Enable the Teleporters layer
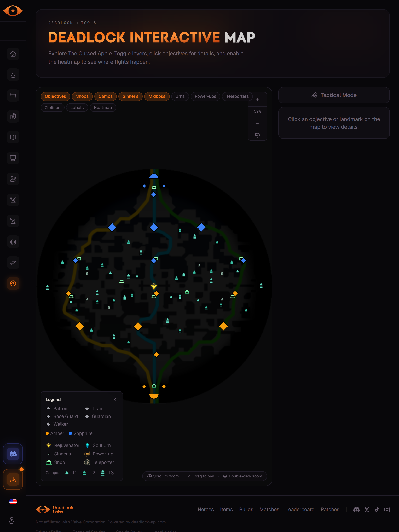 [x=237, y=96]
